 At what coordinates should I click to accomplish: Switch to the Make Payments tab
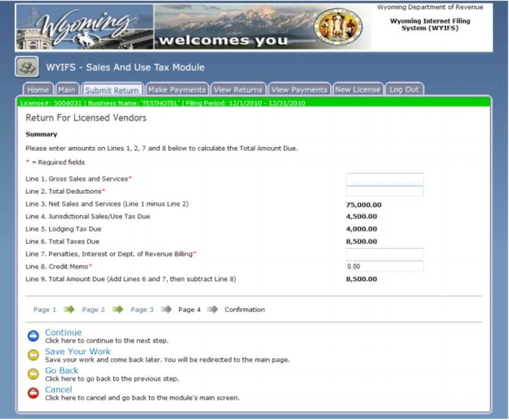tap(177, 89)
